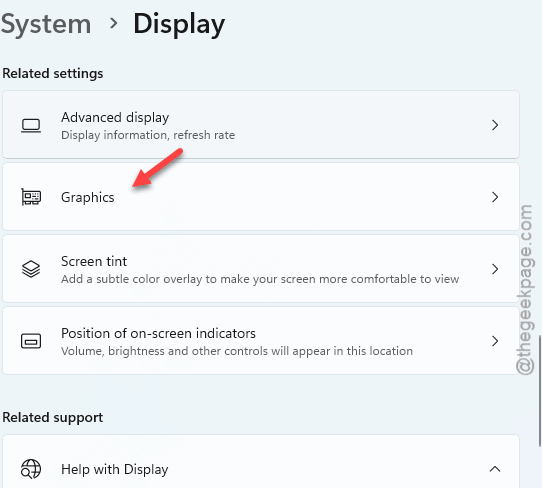The height and width of the screenshot is (488, 542).
Task: Collapse the Help with Display section
Action: pos(495,469)
